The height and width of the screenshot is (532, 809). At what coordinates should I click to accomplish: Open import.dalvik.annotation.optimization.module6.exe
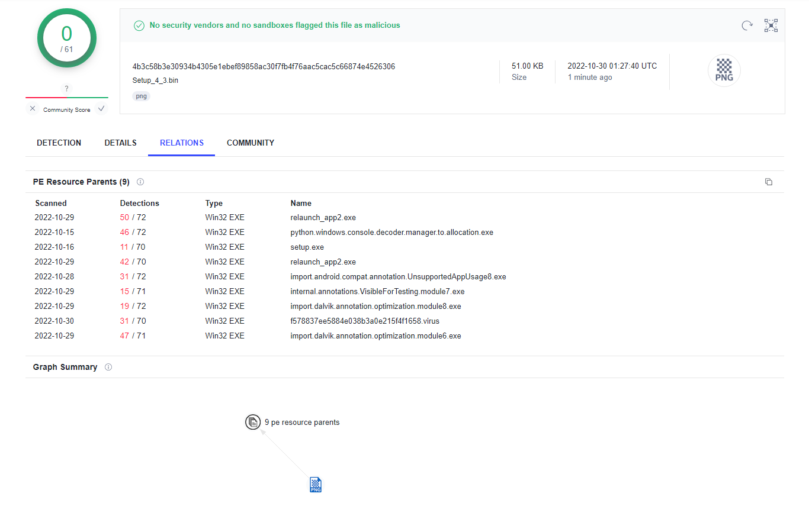(376, 336)
